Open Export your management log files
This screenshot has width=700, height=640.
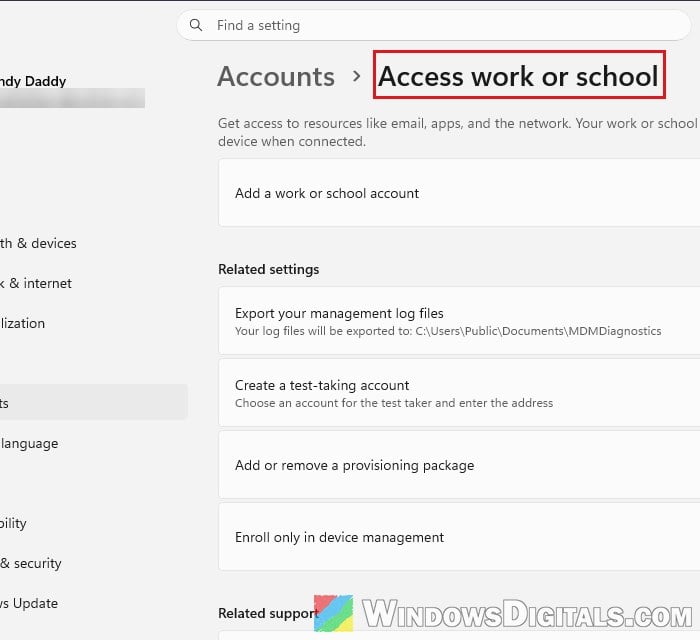(x=459, y=321)
